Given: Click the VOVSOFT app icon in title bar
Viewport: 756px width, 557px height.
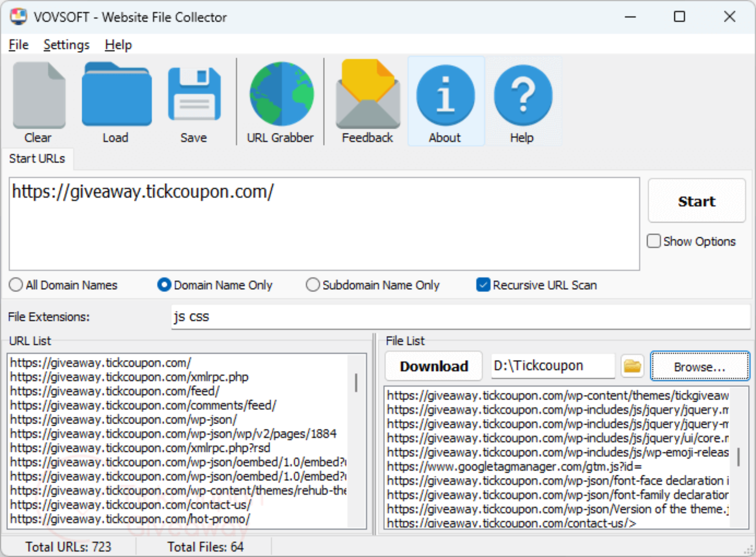Looking at the screenshot, I should pyautogui.click(x=18, y=17).
